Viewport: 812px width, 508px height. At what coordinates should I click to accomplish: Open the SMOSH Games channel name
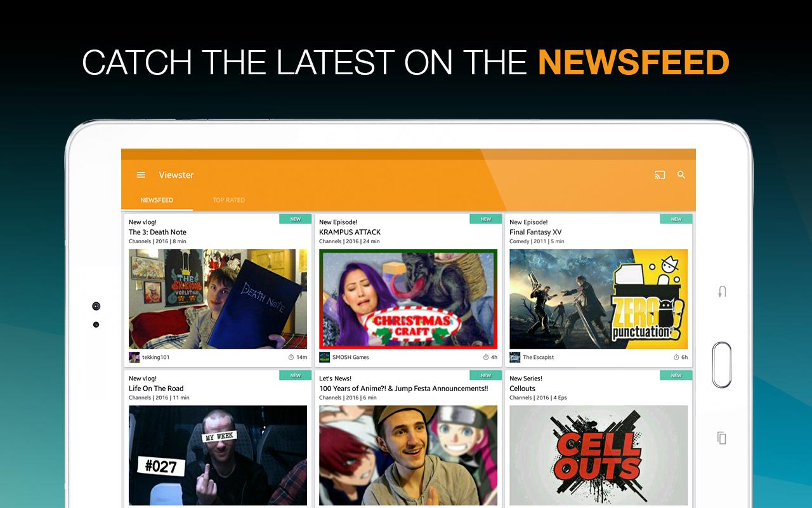click(x=350, y=358)
